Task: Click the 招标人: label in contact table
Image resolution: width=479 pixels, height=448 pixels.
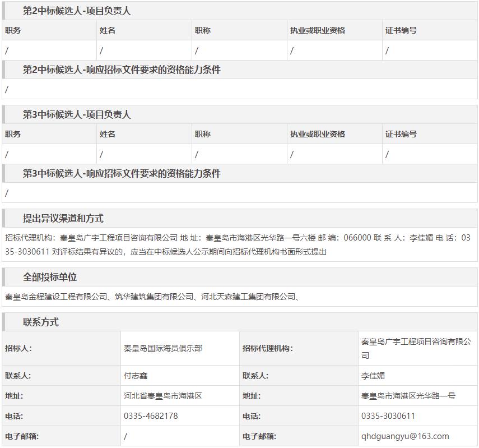Action: 18,348
